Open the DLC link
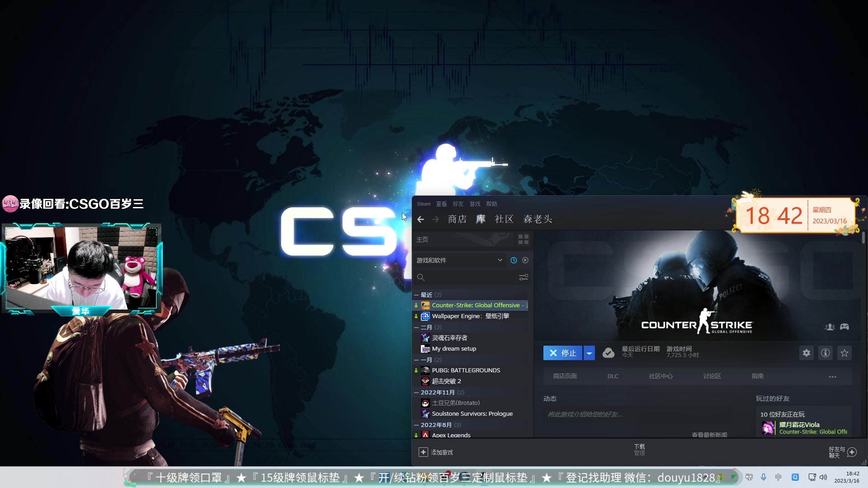The height and width of the screenshot is (488, 868). [613, 376]
